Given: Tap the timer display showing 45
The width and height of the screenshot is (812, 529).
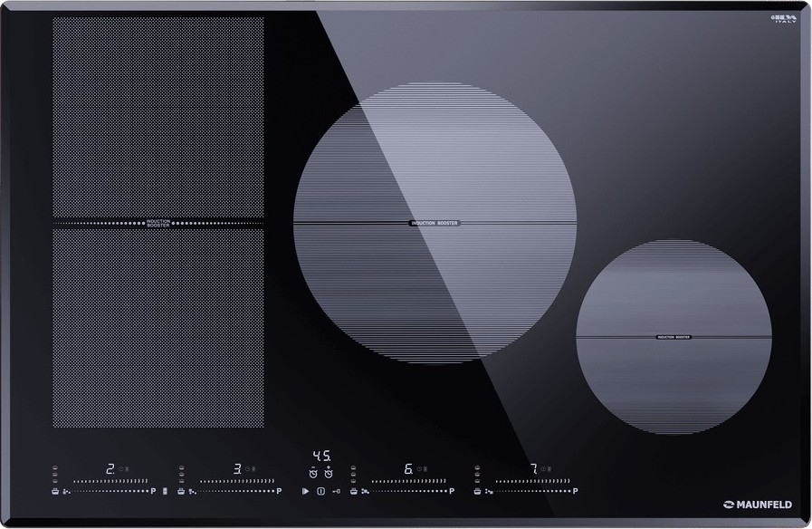Looking at the screenshot, I should 321,456.
